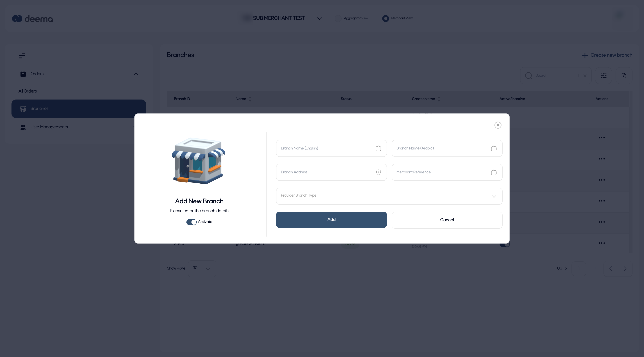
Task: Select the Merchant View radio button
Action: [385, 18]
